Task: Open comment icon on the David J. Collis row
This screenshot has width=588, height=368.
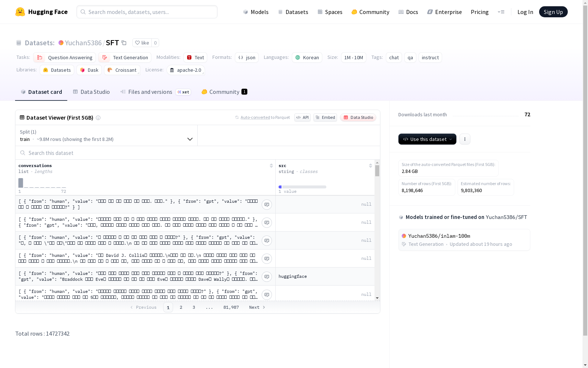Action: click(267, 259)
